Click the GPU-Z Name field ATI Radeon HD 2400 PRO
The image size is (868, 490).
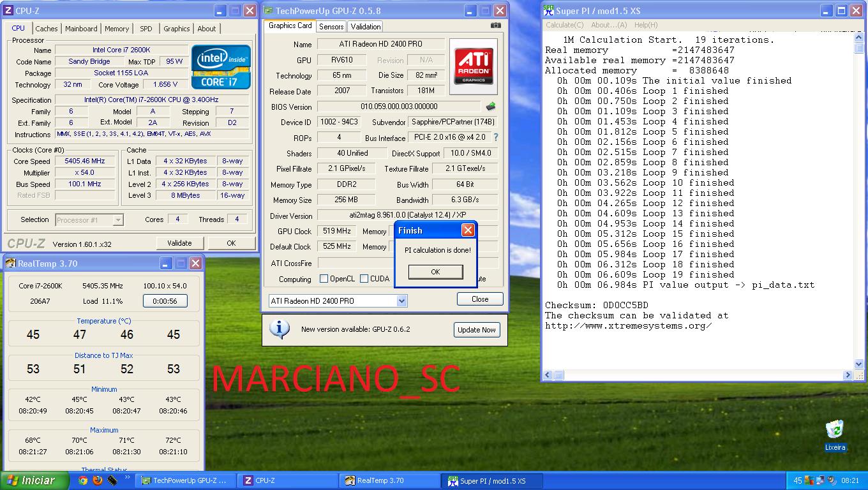click(x=380, y=44)
